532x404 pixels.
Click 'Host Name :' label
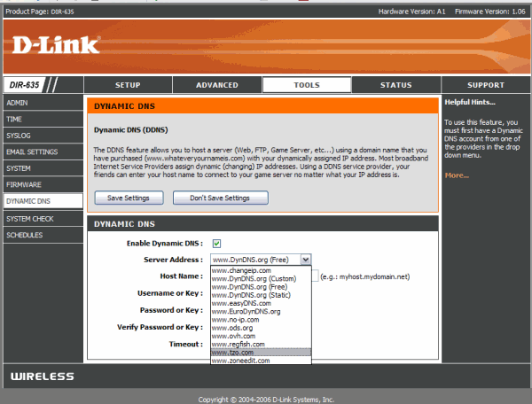[x=182, y=276]
